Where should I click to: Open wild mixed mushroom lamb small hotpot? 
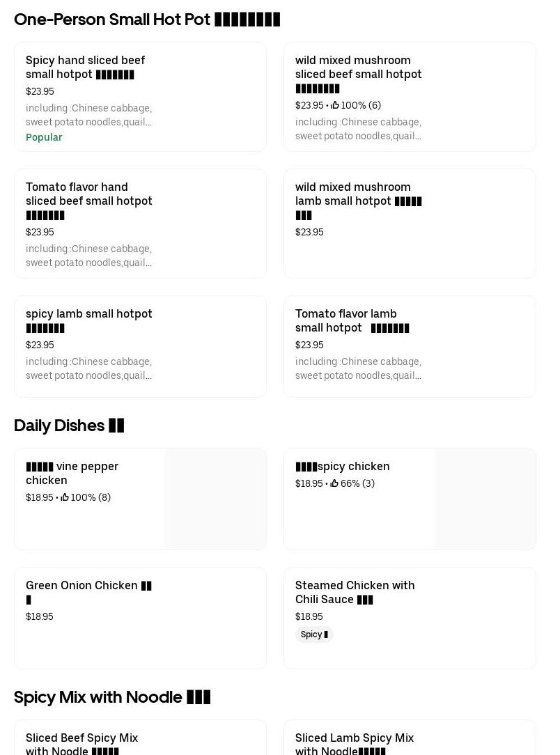click(x=410, y=224)
